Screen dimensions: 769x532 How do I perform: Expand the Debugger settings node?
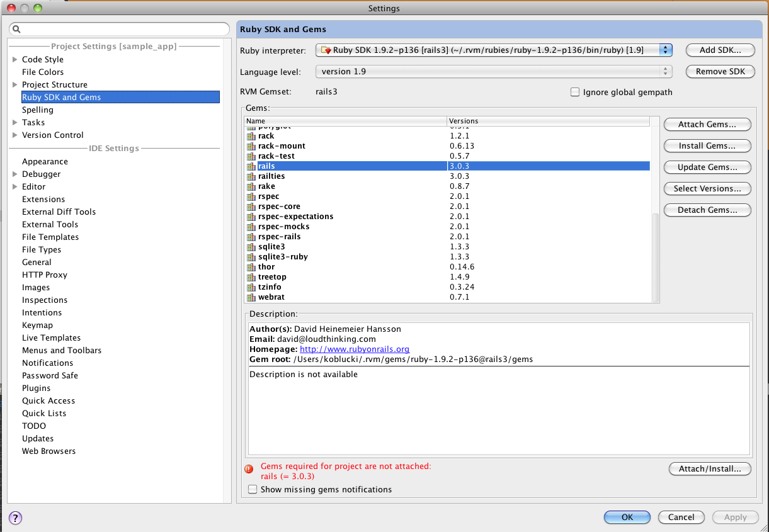tap(15, 174)
